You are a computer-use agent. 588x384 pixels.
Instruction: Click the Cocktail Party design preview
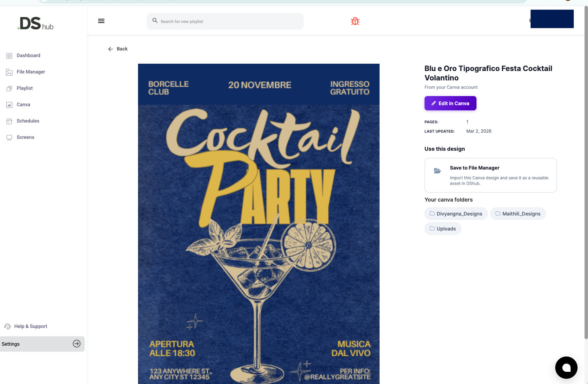coord(259,224)
